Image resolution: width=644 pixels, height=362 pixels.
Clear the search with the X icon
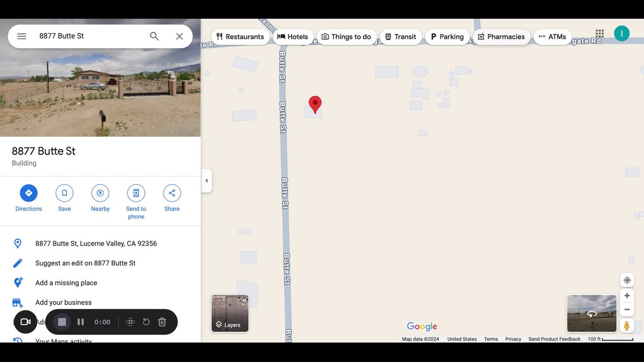coord(180,36)
